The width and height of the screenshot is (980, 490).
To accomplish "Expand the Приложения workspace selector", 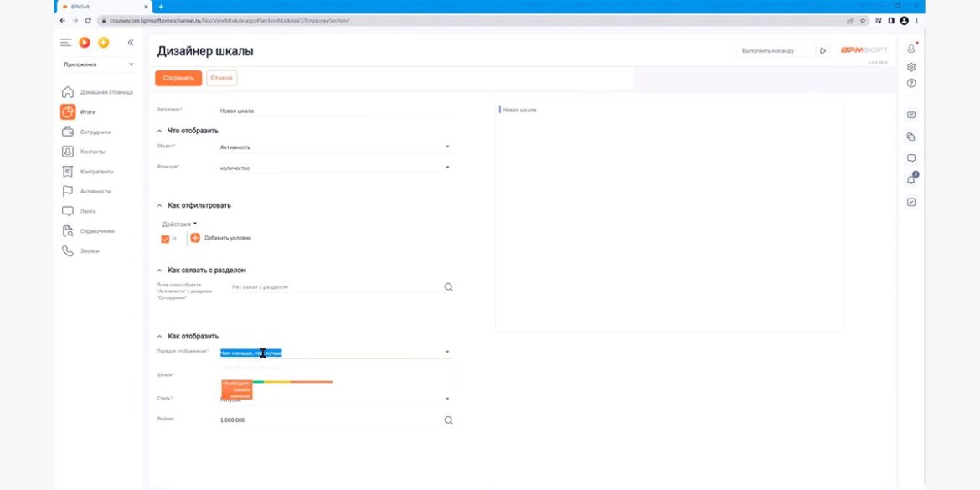I will 99,64.
